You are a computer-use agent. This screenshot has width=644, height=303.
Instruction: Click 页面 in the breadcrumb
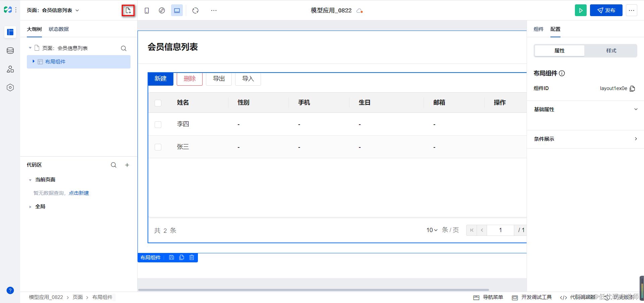[78, 297]
